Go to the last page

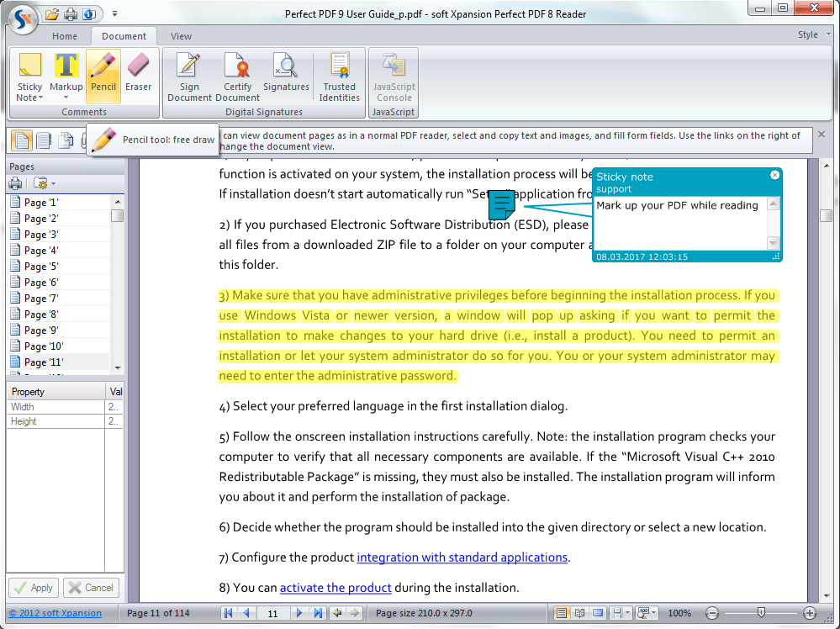(318, 613)
